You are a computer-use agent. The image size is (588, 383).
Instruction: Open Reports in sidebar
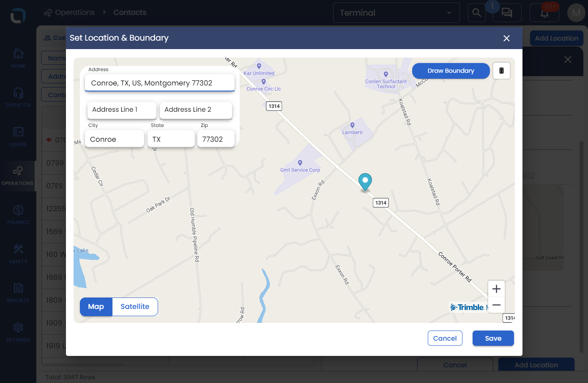click(x=18, y=293)
